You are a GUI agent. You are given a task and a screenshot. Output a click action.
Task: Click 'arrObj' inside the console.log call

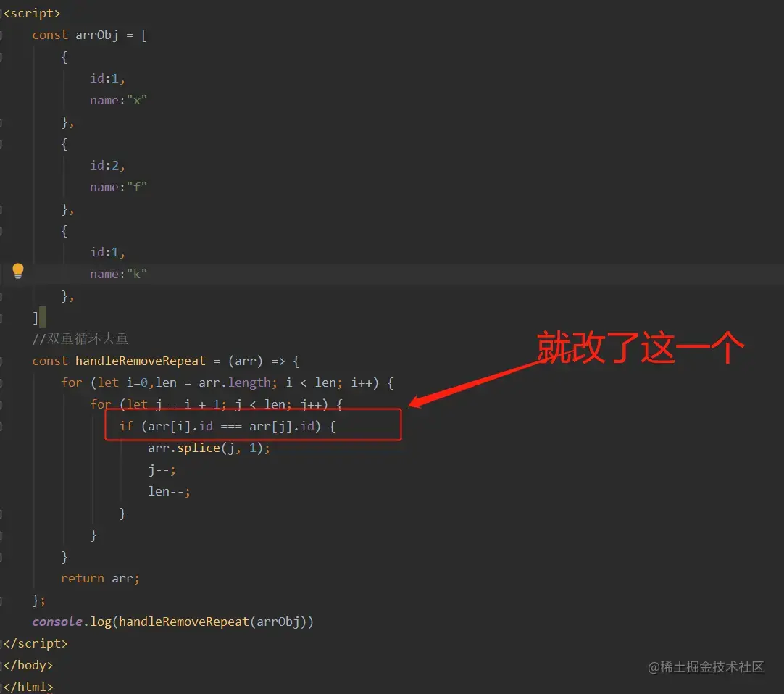pyautogui.click(x=278, y=622)
